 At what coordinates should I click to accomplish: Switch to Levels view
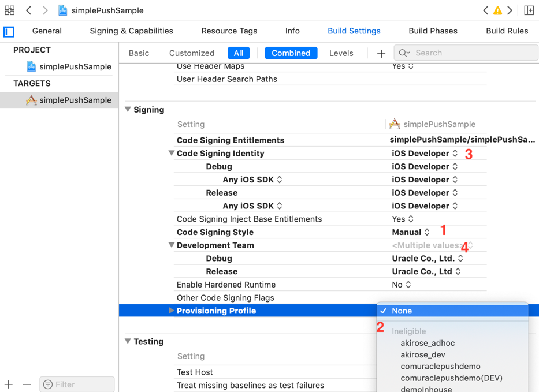coord(341,53)
